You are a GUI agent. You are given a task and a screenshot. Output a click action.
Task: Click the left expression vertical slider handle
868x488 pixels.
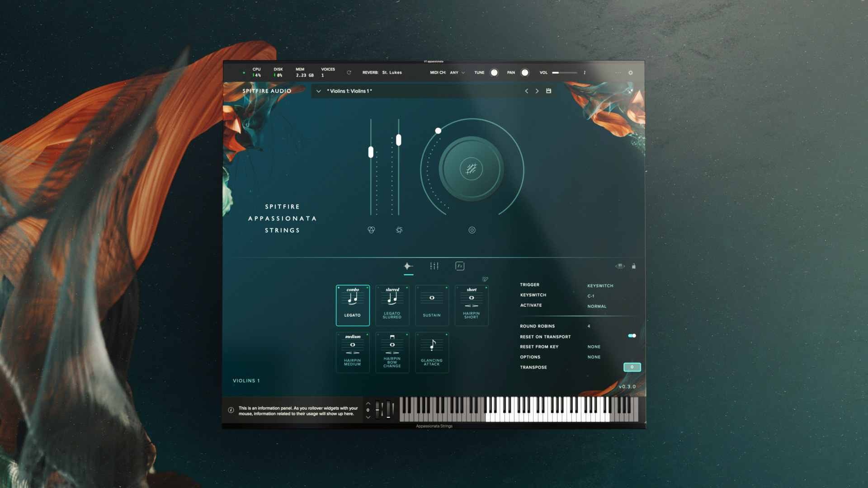tap(371, 152)
